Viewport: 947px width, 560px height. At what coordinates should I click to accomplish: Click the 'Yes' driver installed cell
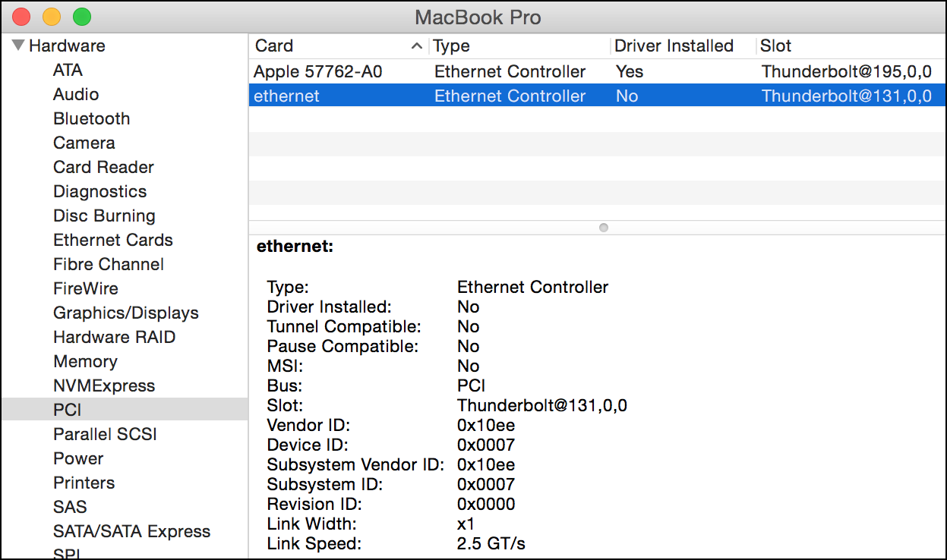coord(630,71)
